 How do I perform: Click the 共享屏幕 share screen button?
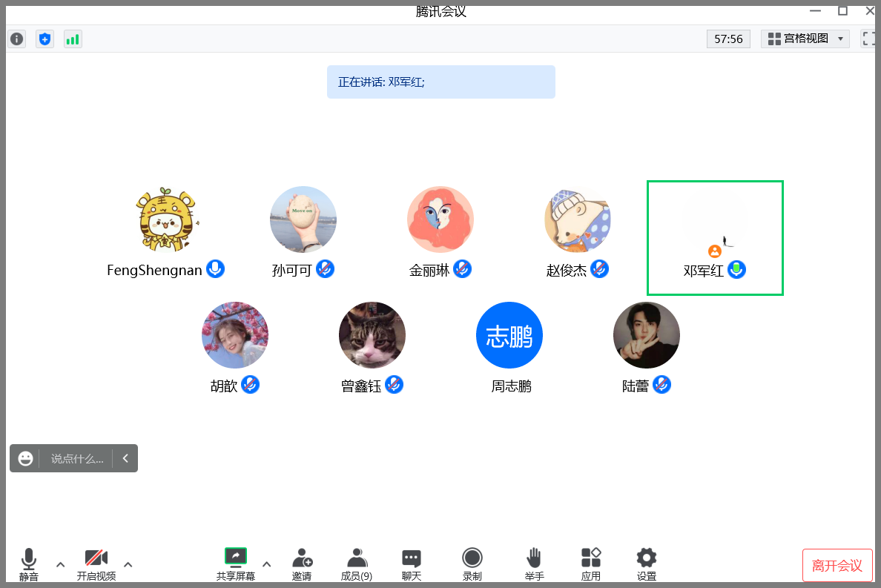pos(236,564)
